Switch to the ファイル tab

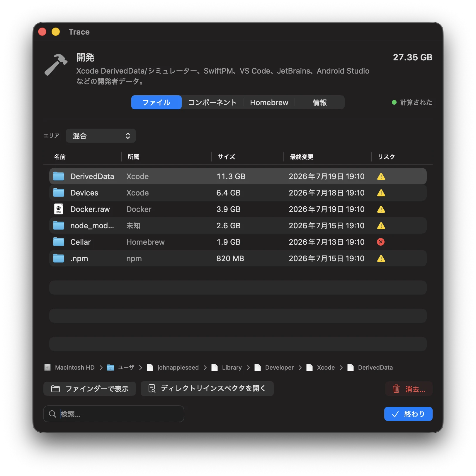click(156, 102)
